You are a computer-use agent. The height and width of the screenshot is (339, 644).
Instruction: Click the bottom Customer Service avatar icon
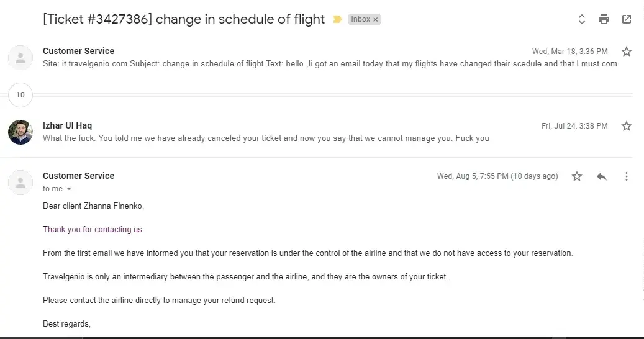click(x=20, y=183)
